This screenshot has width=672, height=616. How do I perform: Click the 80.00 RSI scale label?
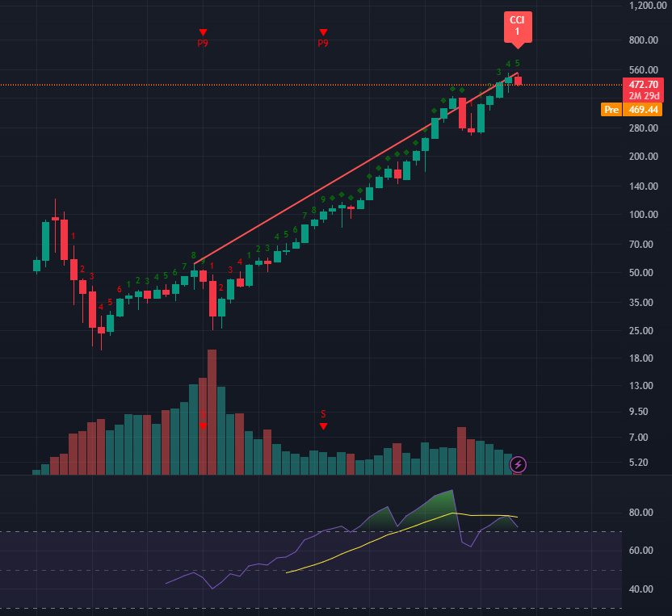click(641, 513)
